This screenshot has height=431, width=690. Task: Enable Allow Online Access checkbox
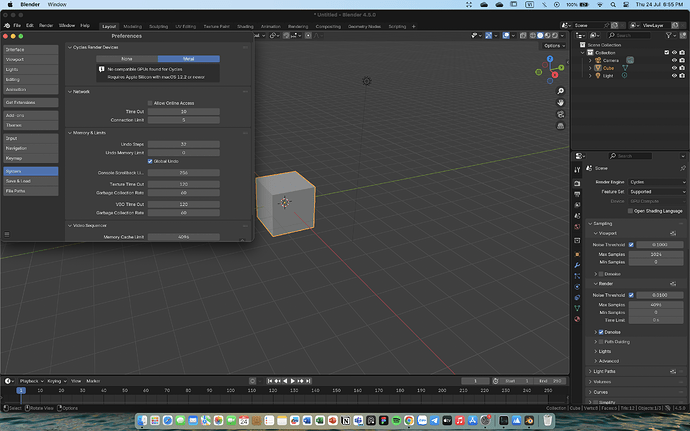tap(150, 103)
